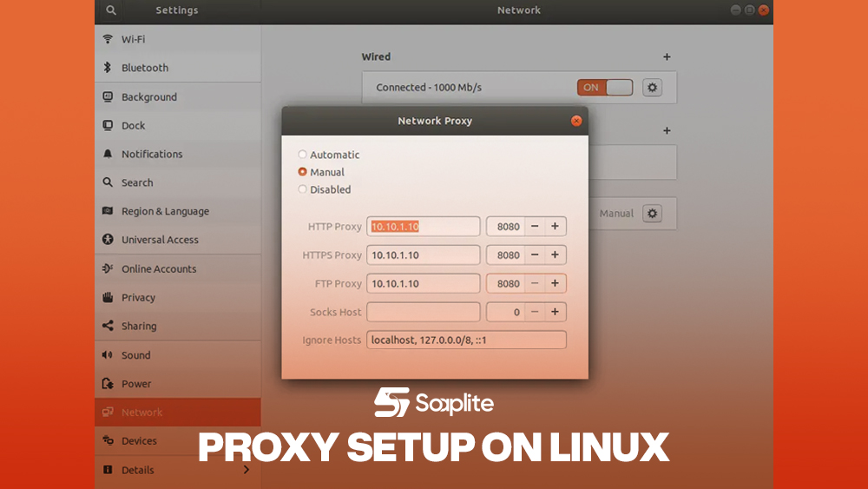Decrease the HTTP Proxy port
This screenshot has width=868, height=489.
tap(535, 226)
